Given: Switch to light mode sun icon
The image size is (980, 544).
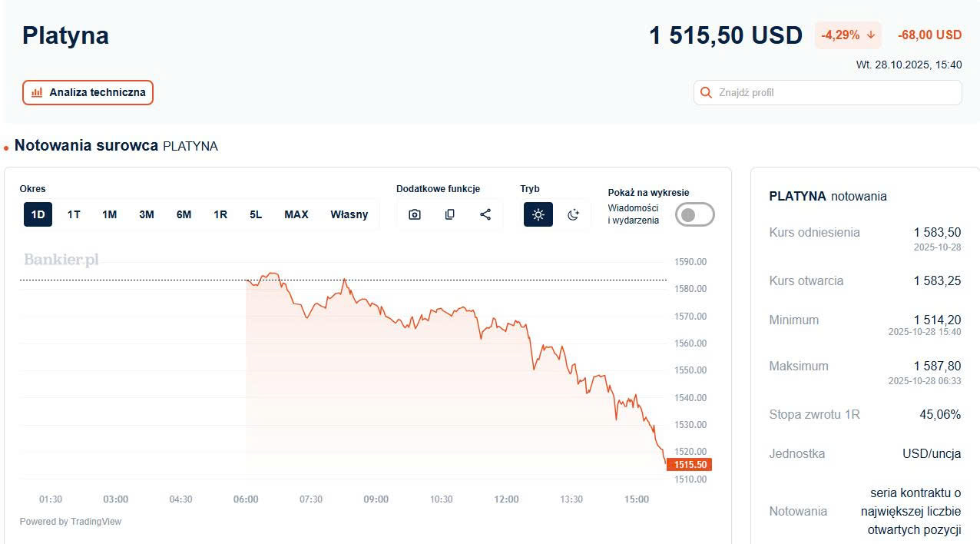Looking at the screenshot, I should [538, 214].
